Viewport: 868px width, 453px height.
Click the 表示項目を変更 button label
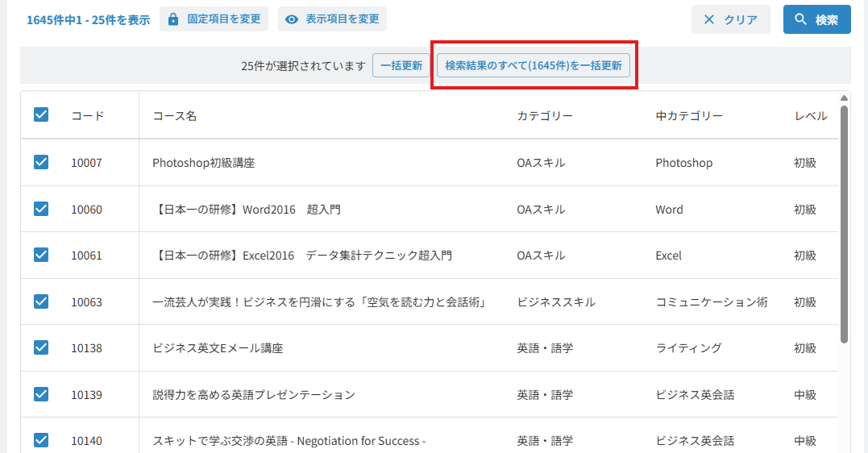(x=342, y=19)
